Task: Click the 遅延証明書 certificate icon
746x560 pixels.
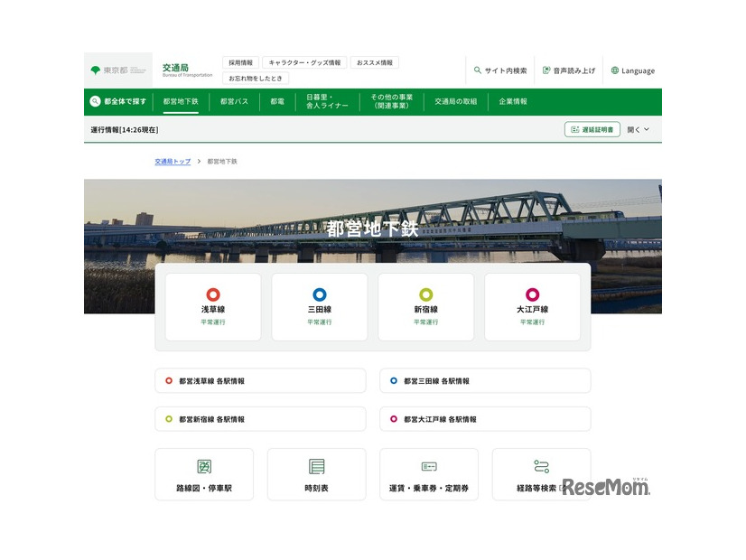Action: pyautogui.click(x=574, y=129)
